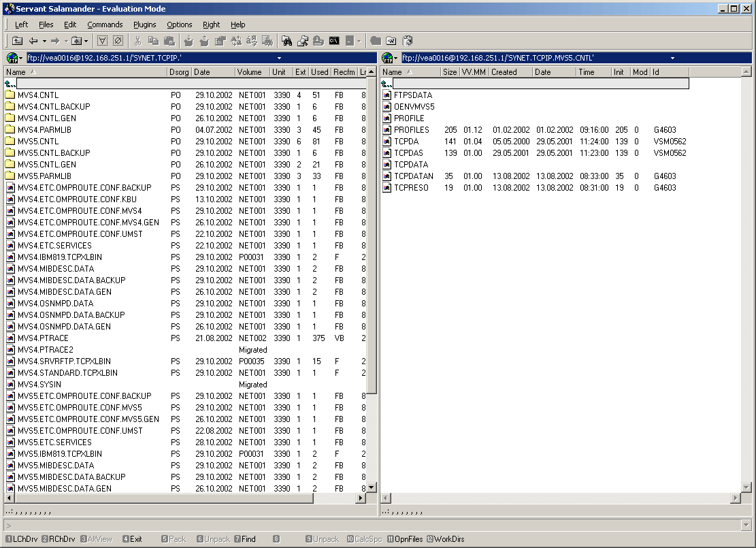Click the OpnFiles function key button

(405, 539)
